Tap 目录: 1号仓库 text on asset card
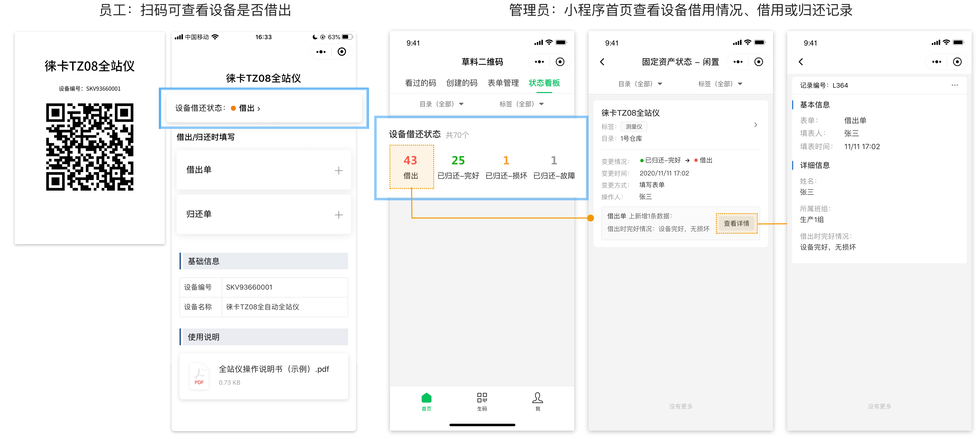This screenshot has height=439, width=980. click(x=622, y=139)
